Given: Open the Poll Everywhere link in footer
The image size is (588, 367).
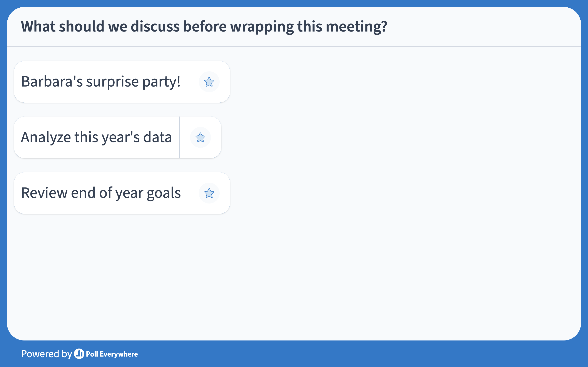Looking at the screenshot, I should point(112,354).
